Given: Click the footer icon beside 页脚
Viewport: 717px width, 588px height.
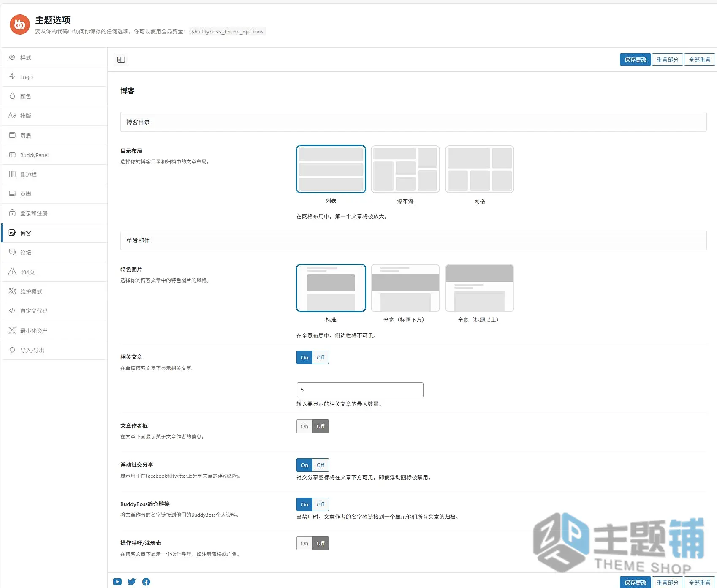Looking at the screenshot, I should (x=12, y=193).
